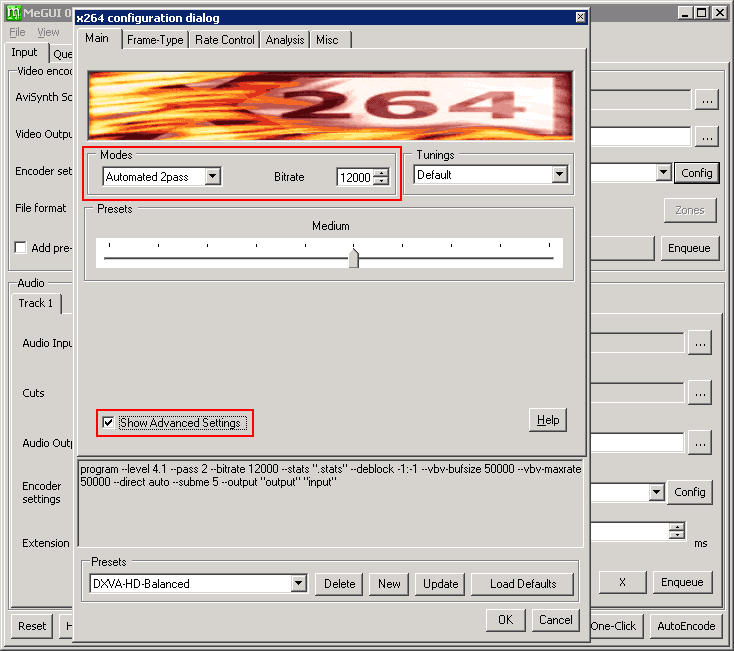Open the Analysis tab
734x651 pixels.
pos(285,40)
